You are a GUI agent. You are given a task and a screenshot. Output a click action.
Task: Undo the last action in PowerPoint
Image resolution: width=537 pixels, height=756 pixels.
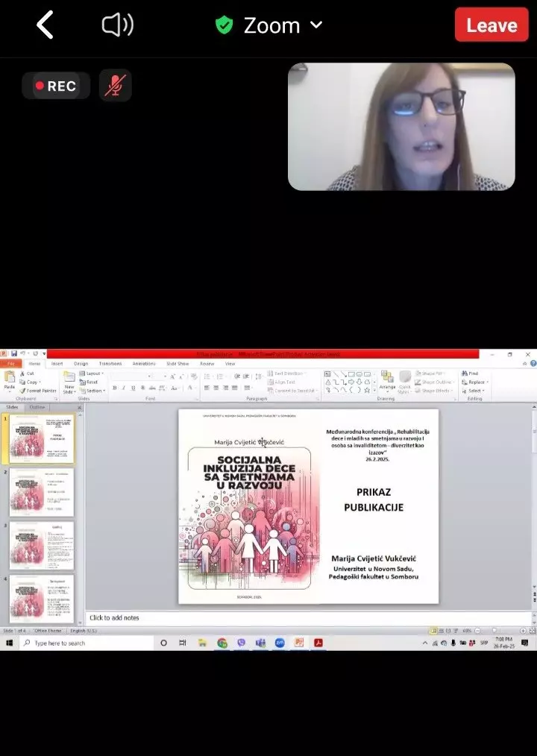point(22,353)
